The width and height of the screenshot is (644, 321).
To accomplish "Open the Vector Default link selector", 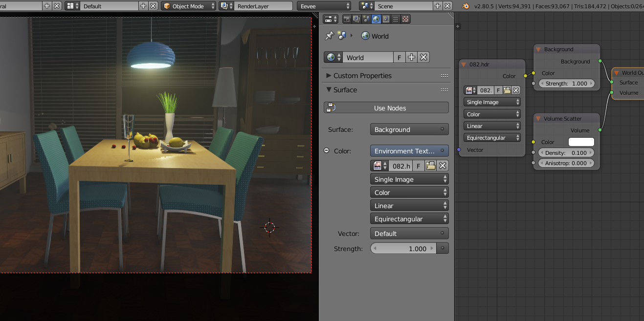I will 409,234.
